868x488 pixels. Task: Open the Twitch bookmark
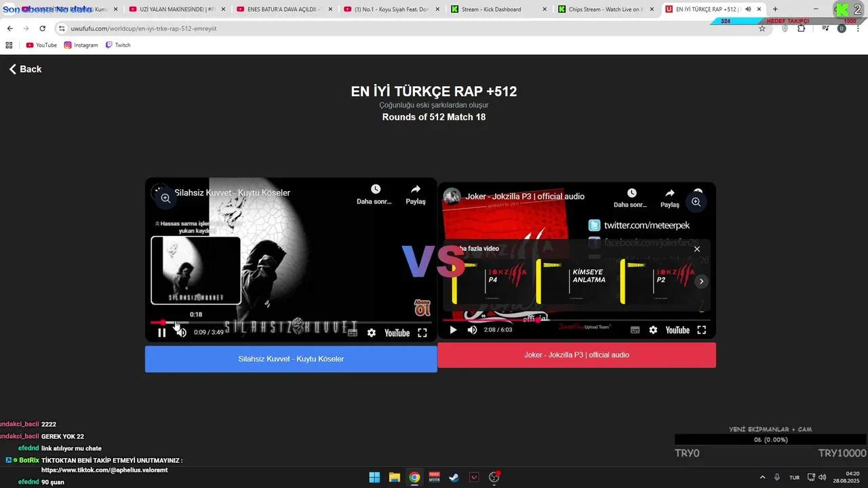click(118, 45)
